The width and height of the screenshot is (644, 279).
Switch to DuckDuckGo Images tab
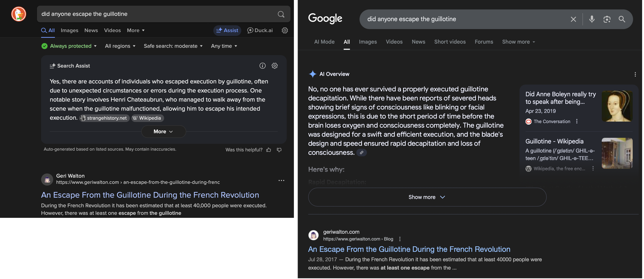(69, 31)
